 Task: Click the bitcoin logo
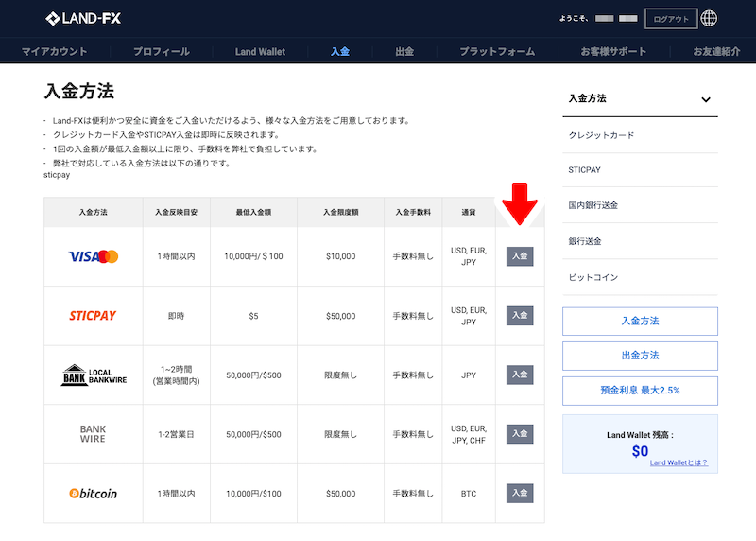93,493
